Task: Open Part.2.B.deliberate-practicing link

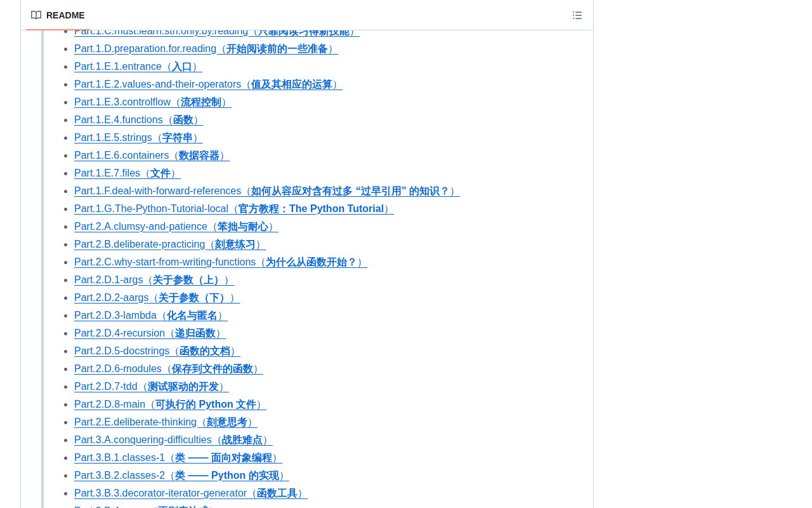Action: [x=170, y=244]
